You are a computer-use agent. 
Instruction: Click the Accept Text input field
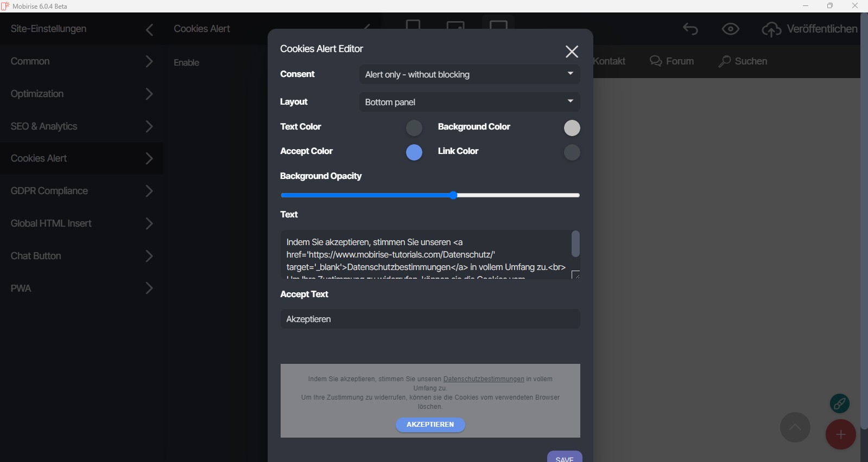coord(430,319)
